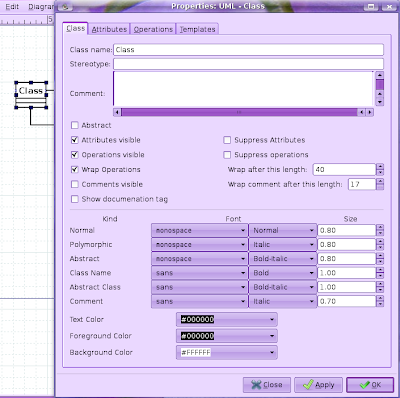Confirm with the OK button
Screen dimensions: 400x398
click(x=370, y=385)
